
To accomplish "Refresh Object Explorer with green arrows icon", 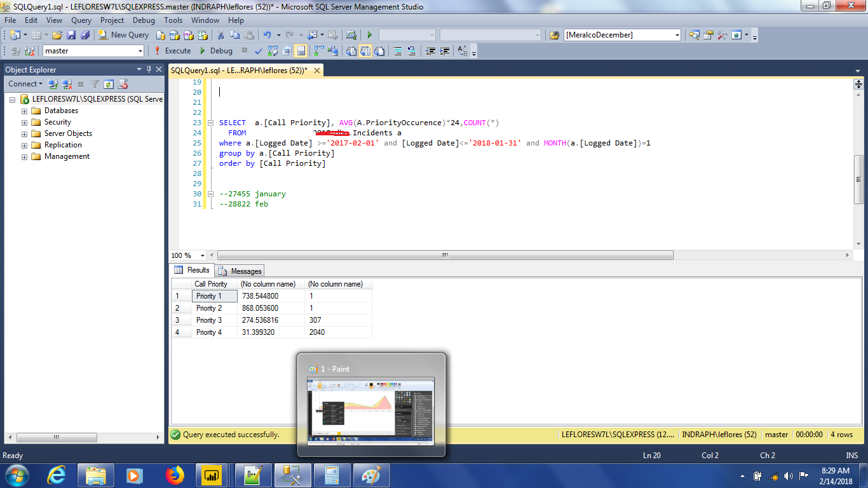I will coord(109,84).
